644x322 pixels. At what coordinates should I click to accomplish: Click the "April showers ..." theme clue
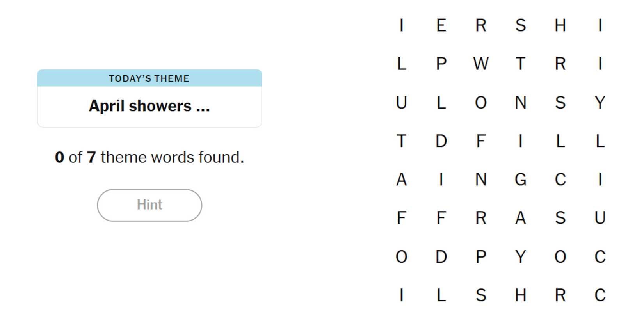pos(149,106)
